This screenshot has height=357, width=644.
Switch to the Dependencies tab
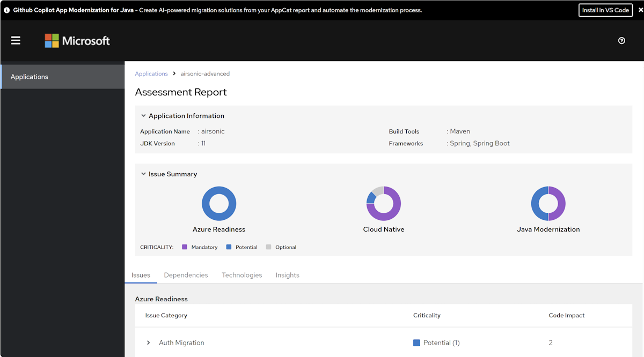[186, 275]
